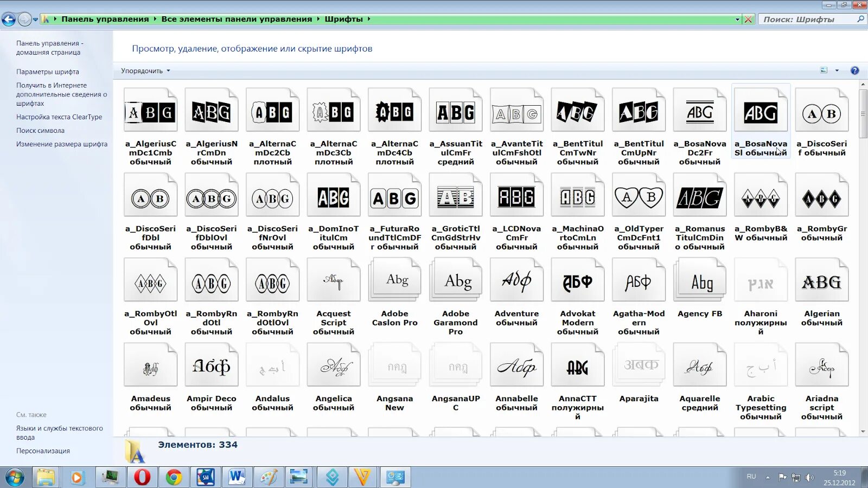Click the RU language indicator
The width and height of the screenshot is (868, 488).
751,477
